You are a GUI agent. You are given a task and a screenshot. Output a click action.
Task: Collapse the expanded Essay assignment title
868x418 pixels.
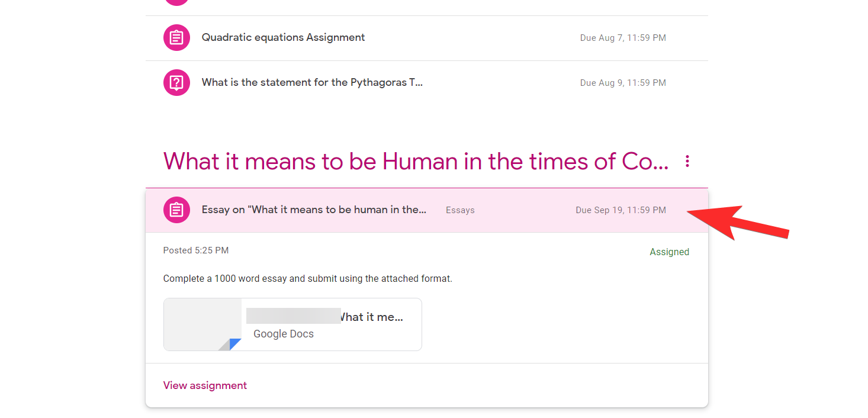click(x=314, y=210)
